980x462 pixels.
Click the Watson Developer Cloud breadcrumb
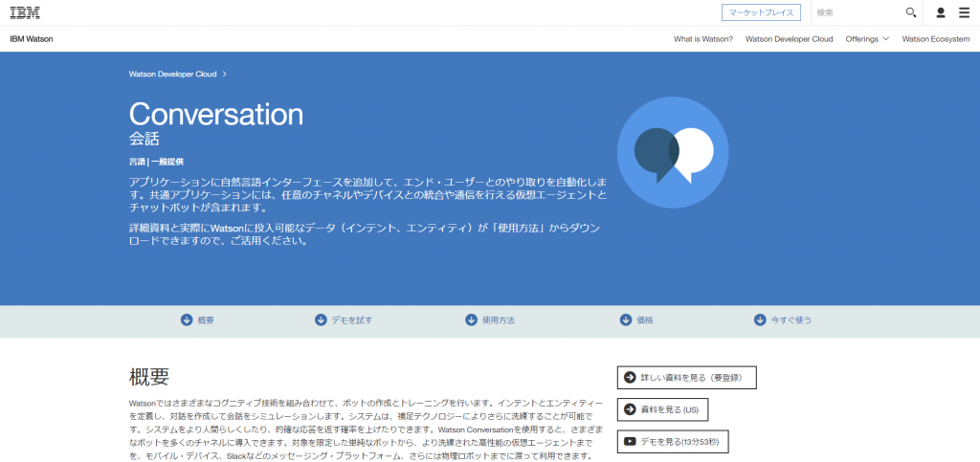pos(173,74)
